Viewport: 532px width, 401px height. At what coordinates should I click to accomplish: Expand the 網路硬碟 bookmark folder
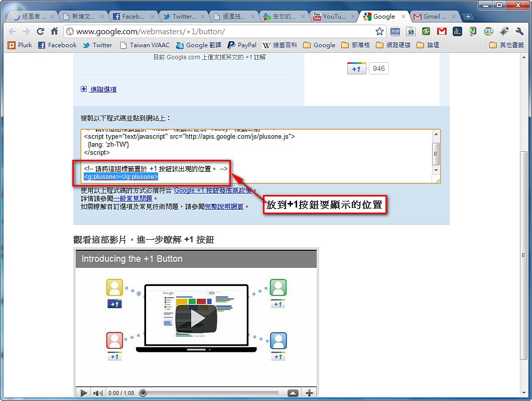tap(393, 45)
